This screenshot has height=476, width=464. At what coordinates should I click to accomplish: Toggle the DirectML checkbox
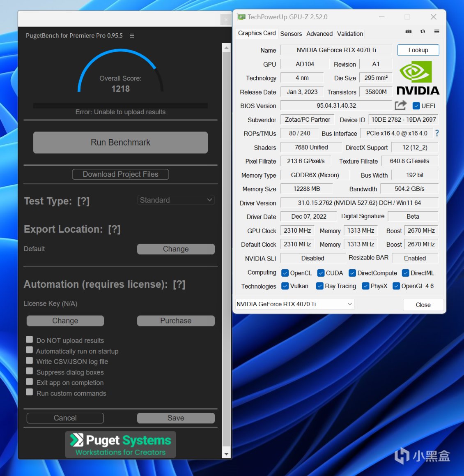405,273
